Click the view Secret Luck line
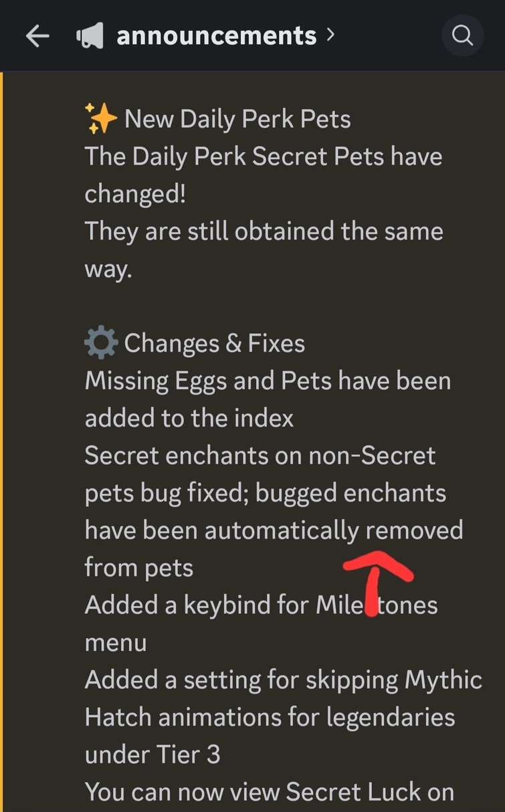 (269, 792)
